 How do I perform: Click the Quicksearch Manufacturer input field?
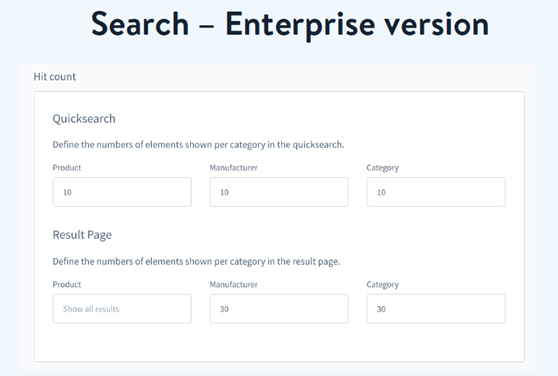point(279,192)
